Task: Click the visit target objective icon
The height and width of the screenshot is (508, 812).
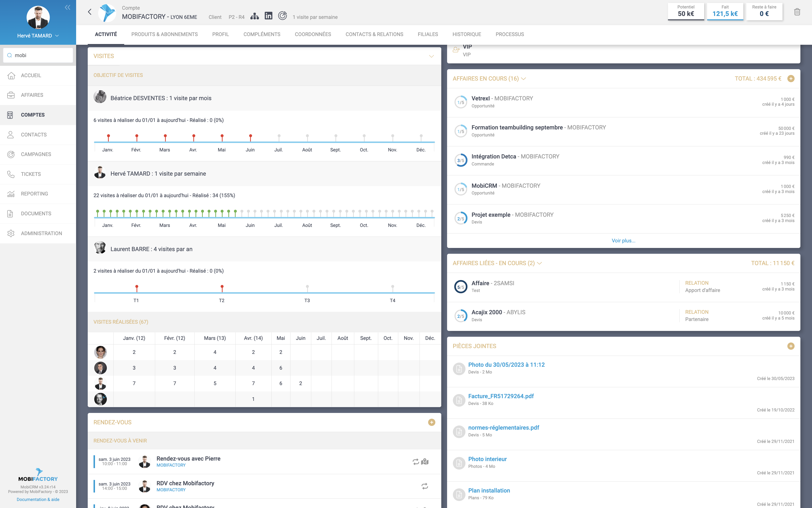Action: pos(283,16)
